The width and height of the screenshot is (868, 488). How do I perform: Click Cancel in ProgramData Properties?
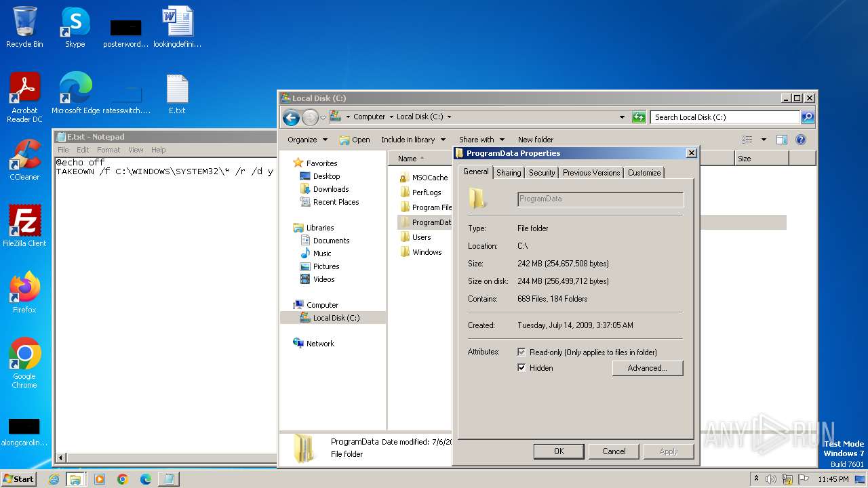pyautogui.click(x=614, y=451)
